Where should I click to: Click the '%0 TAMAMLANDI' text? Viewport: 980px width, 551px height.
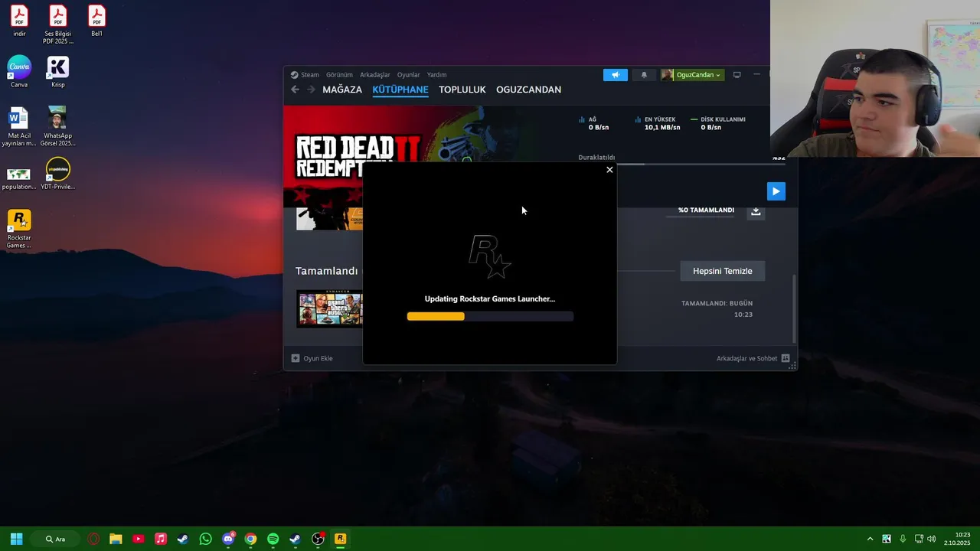[x=706, y=210]
